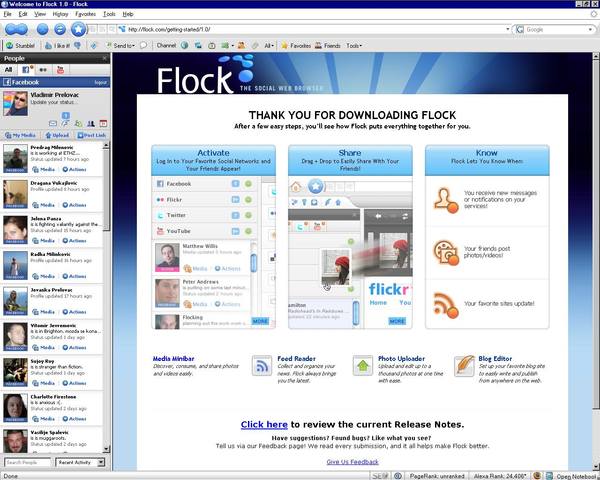
Task: Open the Send to dropdown
Action: click(x=121, y=46)
